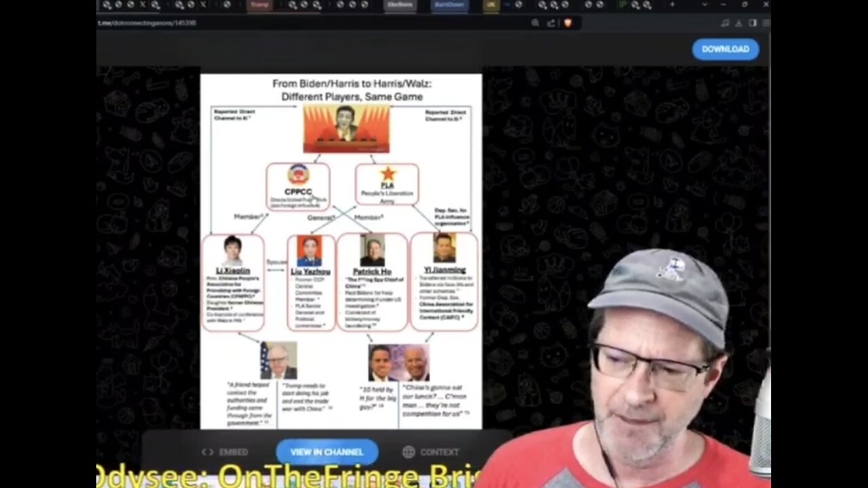Screen dimensions: 868x488
Task: Click the embed code brackets icon
Action: 208,452
